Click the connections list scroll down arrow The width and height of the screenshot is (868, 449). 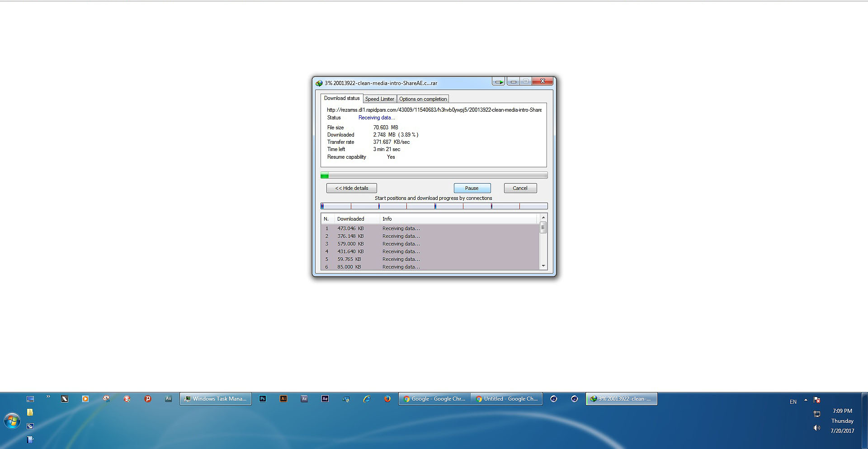[x=543, y=266]
